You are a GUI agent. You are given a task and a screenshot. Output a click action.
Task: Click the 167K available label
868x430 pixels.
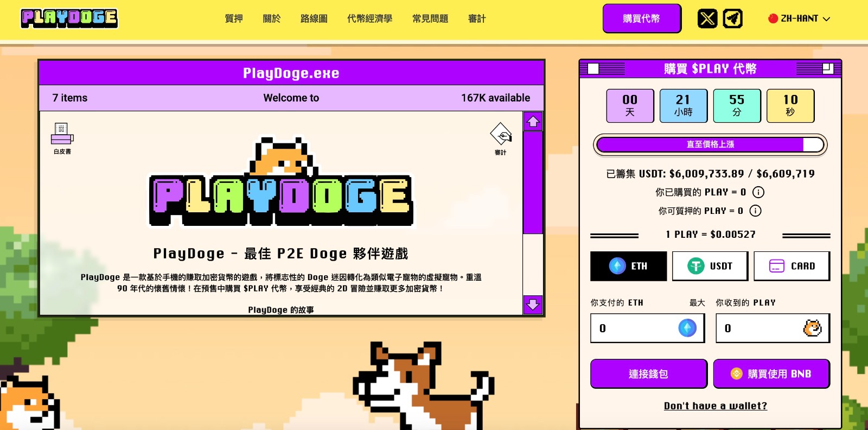[x=496, y=98]
